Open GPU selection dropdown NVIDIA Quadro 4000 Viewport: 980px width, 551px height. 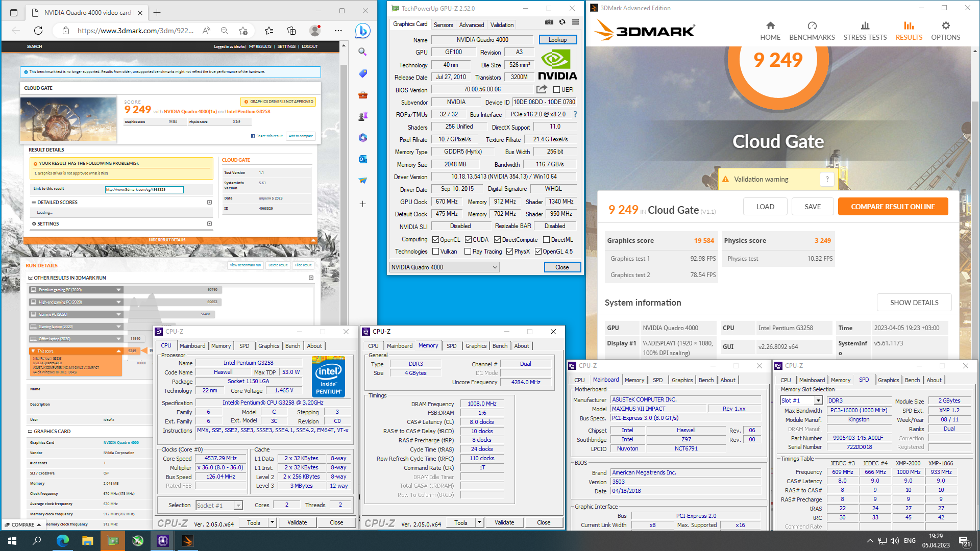click(x=444, y=267)
